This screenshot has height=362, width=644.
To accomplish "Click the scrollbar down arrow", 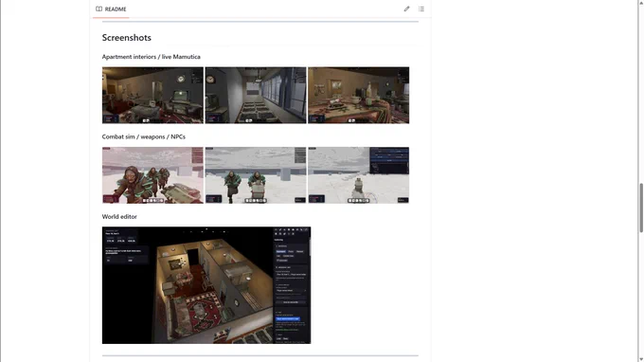I will point(641,359).
